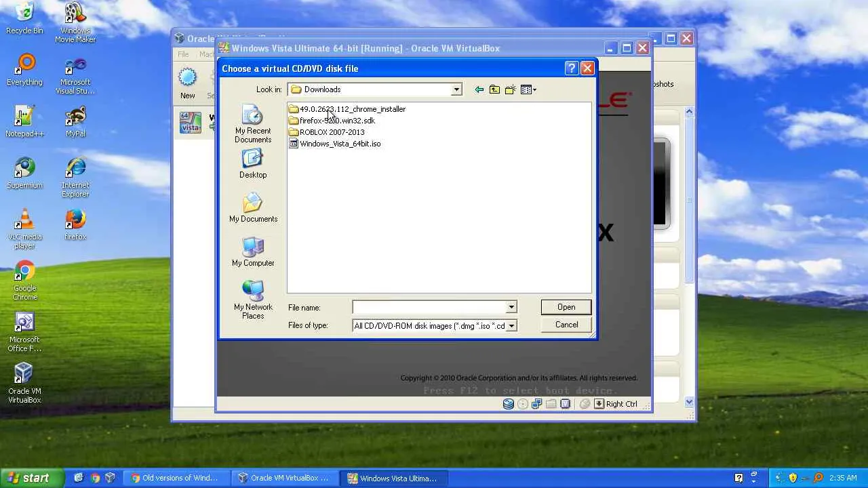Expand the Look in folder dropdown

pyautogui.click(x=456, y=89)
